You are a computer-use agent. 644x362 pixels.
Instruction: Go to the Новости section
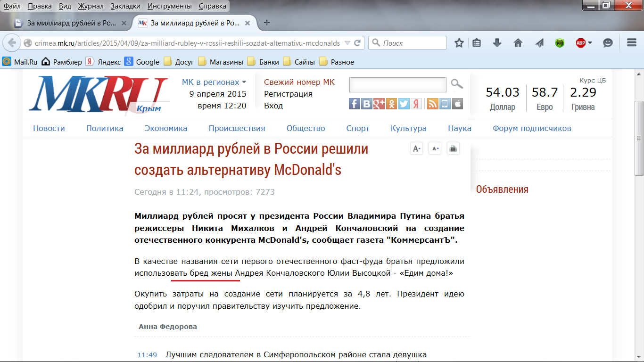point(49,128)
